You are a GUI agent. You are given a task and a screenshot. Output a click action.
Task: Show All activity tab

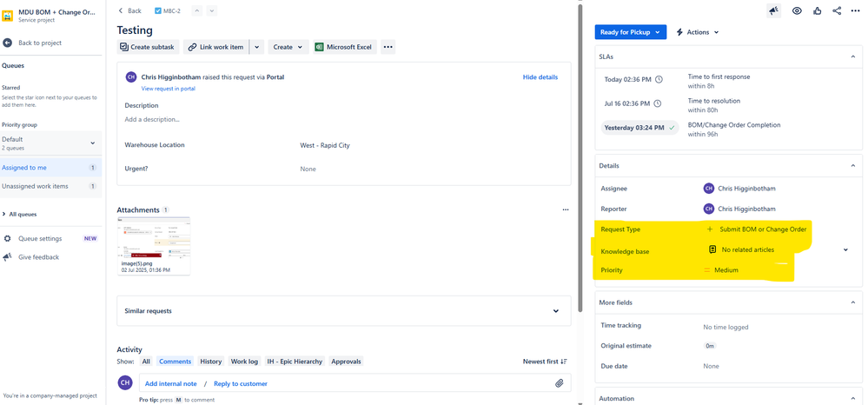point(146,362)
